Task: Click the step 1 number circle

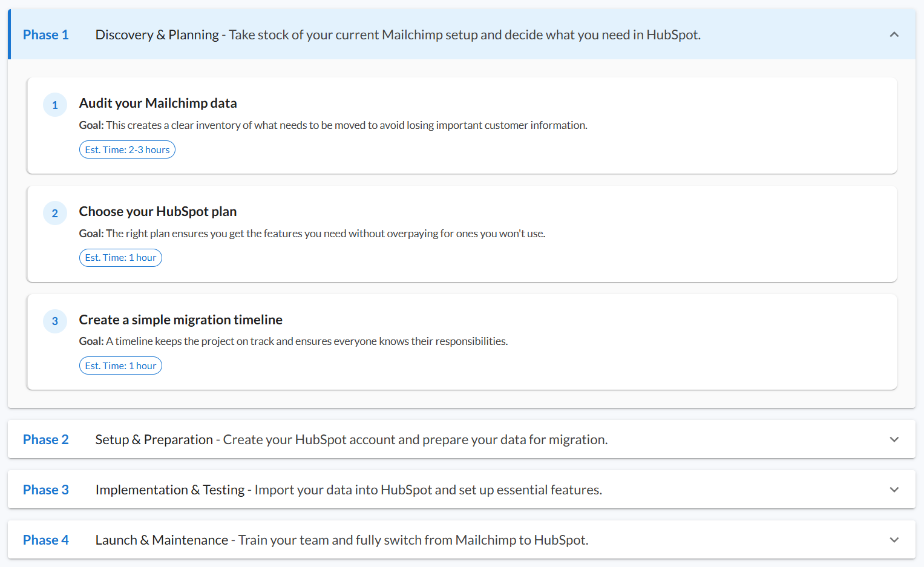Action: click(55, 104)
